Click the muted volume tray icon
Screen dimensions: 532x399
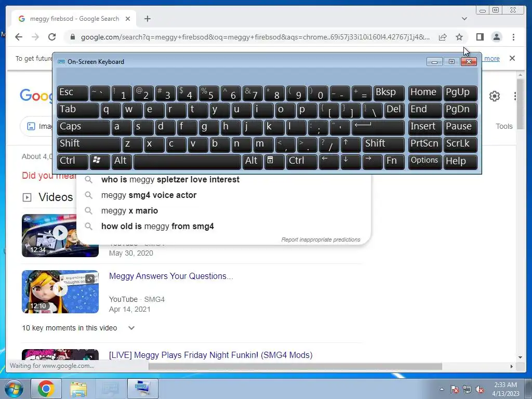(x=480, y=390)
